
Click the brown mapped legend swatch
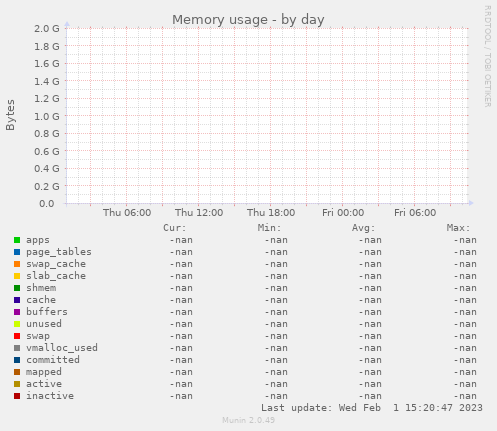coord(17,372)
